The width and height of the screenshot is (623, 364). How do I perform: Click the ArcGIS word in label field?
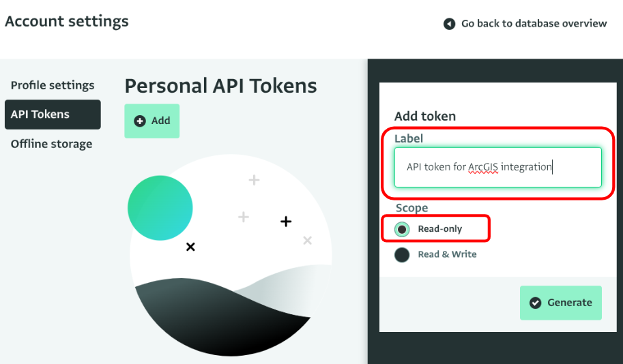coord(483,167)
